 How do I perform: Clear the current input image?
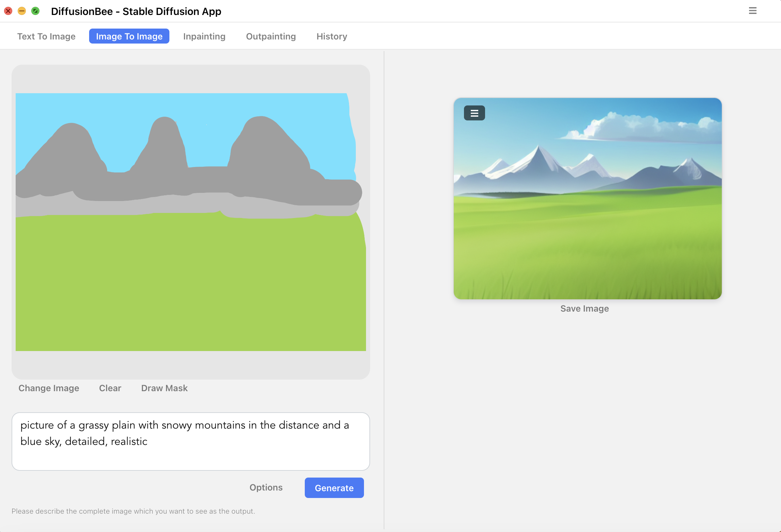pos(110,388)
